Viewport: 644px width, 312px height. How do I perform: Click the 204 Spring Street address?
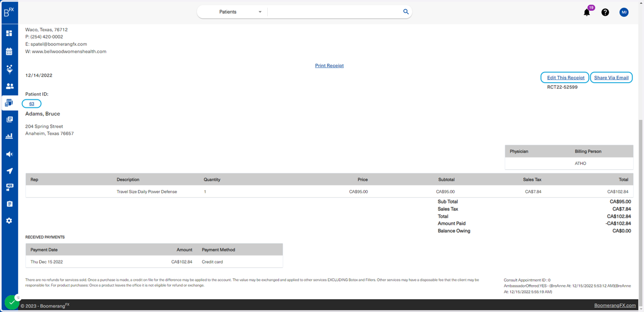pos(44,127)
